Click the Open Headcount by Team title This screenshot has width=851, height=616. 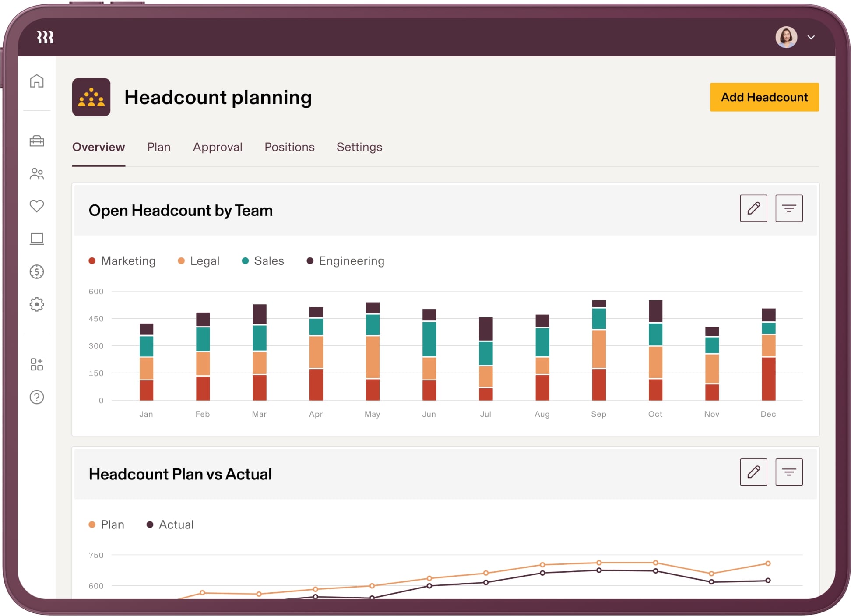[x=181, y=211]
